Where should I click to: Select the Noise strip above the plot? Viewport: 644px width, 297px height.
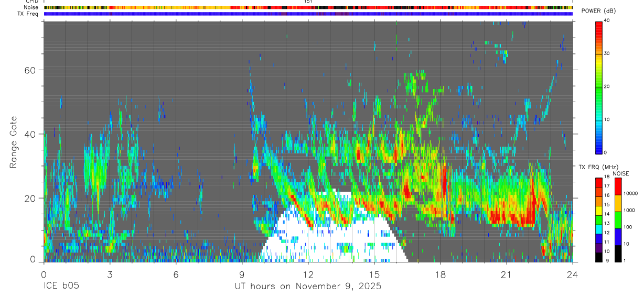(x=308, y=7)
